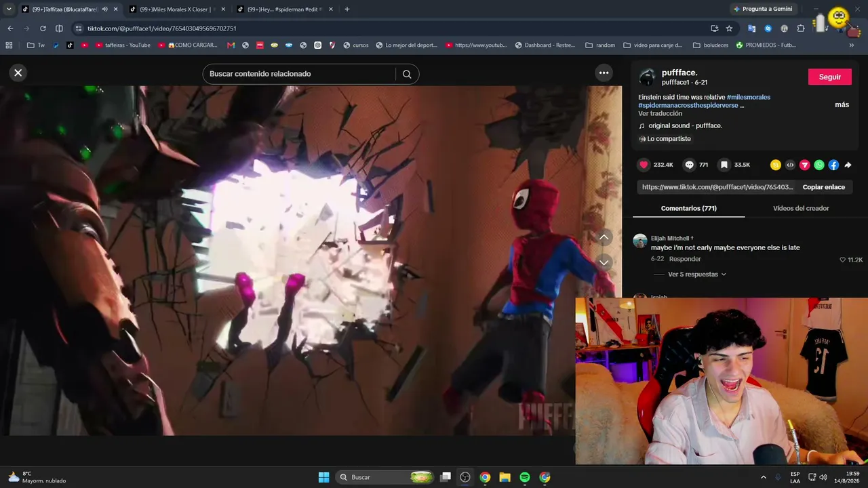This screenshot has width=868, height=488.
Task: Close the TikTok video viewer
Action: pos(18,73)
